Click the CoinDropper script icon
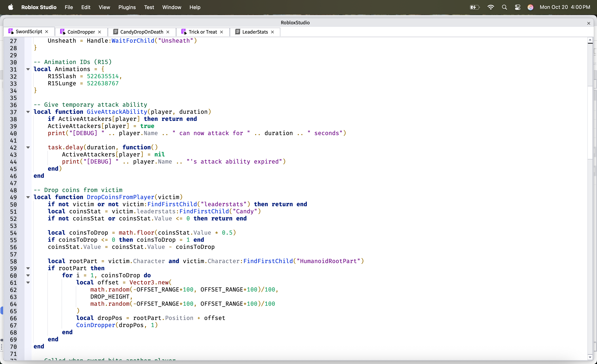The image size is (597, 364). [x=63, y=32]
